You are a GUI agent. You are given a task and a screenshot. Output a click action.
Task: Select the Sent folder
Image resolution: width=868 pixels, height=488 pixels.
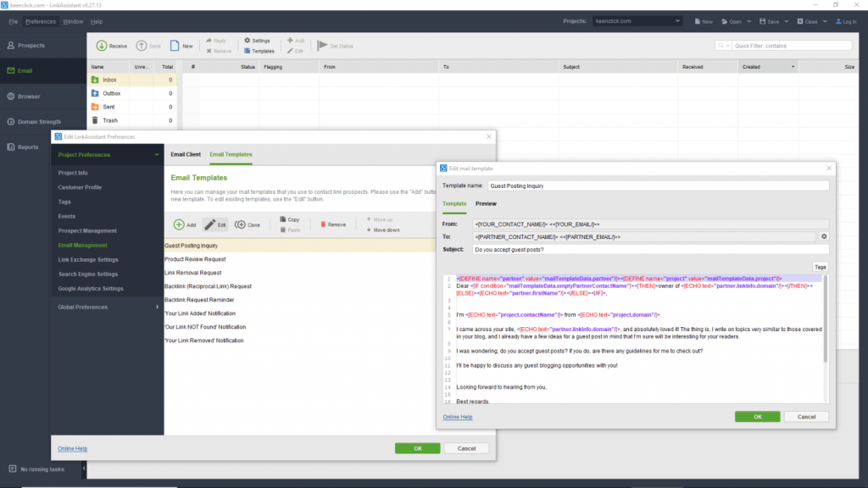click(131, 107)
